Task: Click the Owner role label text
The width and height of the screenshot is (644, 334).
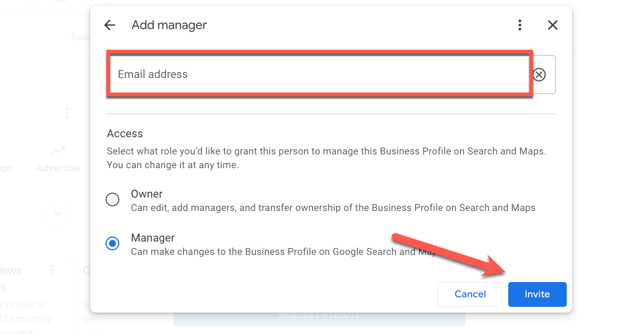Action: click(x=147, y=194)
